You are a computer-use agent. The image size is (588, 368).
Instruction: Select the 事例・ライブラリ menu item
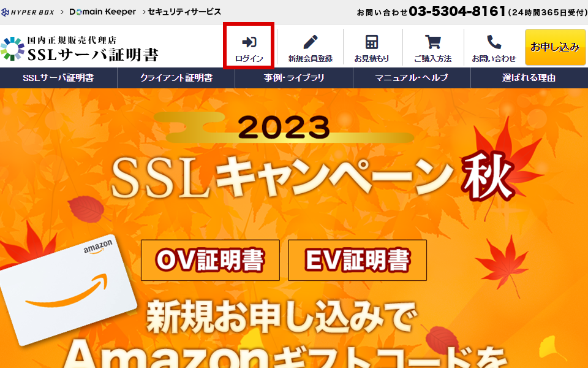click(294, 78)
